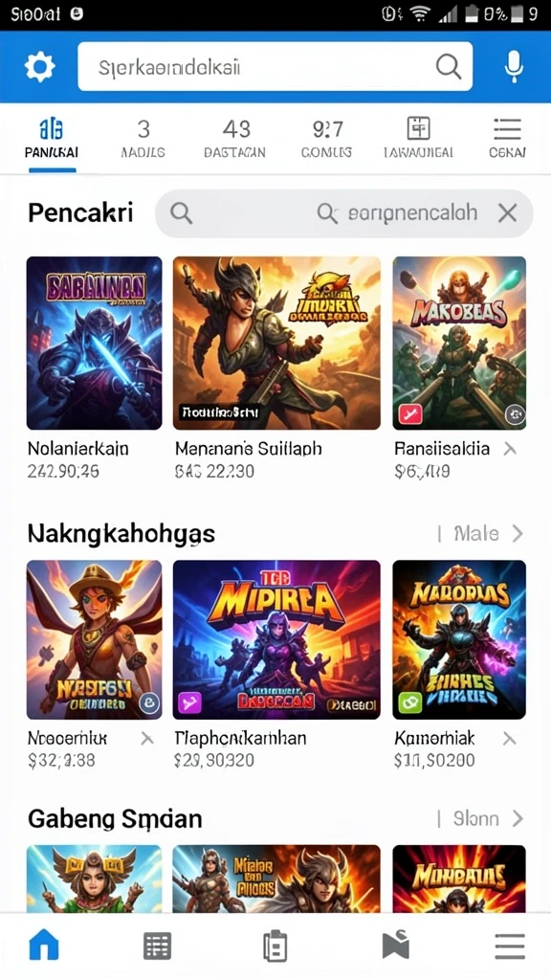Clear the Pencakri search with X button
551x980 pixels.
(x=507, y=213)
